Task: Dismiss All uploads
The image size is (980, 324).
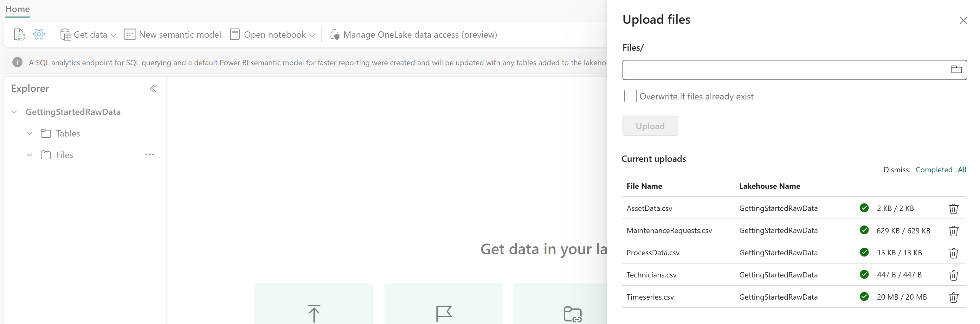Action: 962,170
